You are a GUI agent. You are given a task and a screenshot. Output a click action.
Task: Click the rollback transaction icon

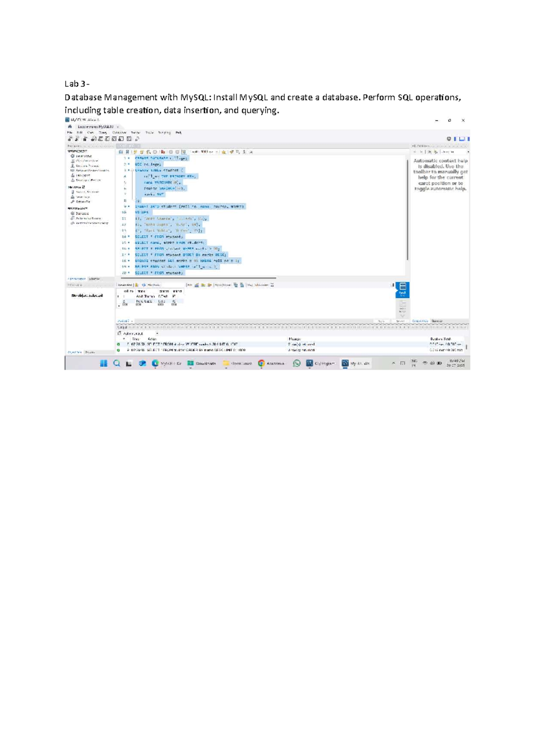click(177, 152)
